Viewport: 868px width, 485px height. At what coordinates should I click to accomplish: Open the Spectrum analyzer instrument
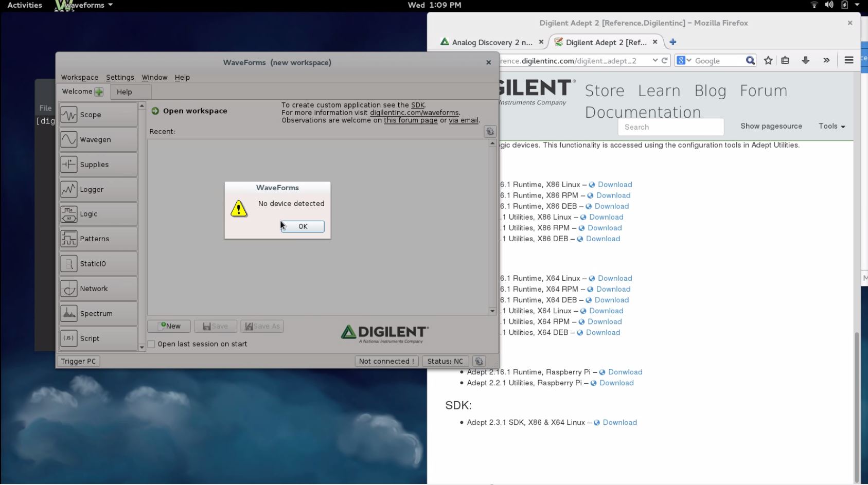point(98,313)
